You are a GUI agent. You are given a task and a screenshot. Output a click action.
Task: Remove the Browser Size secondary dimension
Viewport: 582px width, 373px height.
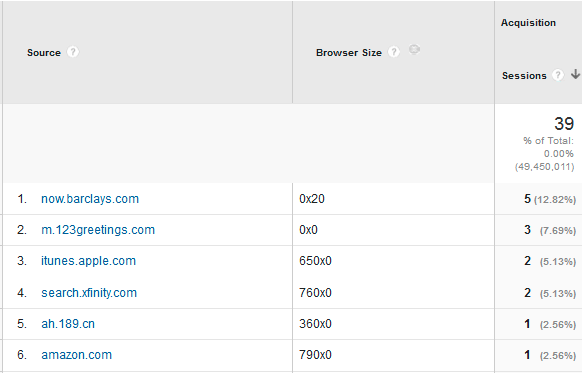pos(414,49)
